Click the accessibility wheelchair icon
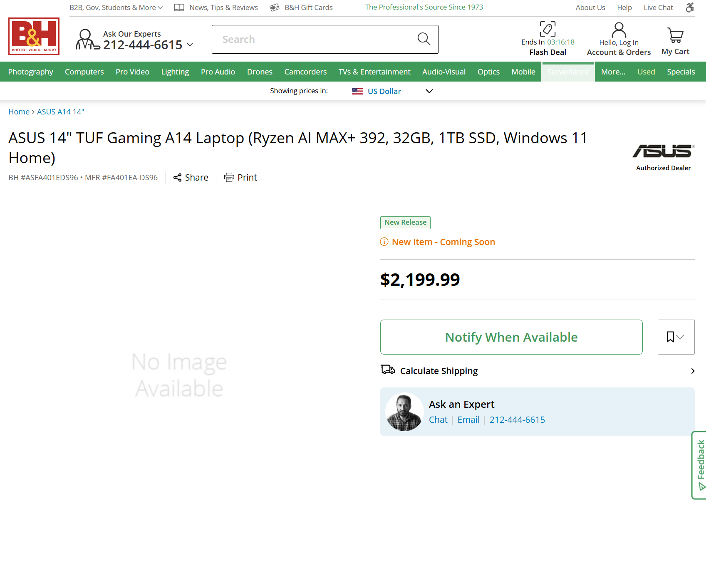The height and width of the screenshot is (588, 706). pyautogui.click(x=690, y=7)
